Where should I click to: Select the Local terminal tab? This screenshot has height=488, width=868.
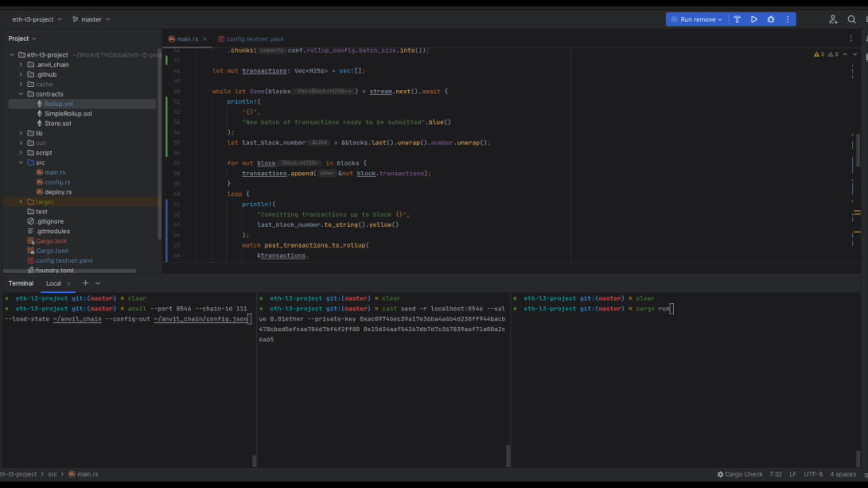[53, 284]
